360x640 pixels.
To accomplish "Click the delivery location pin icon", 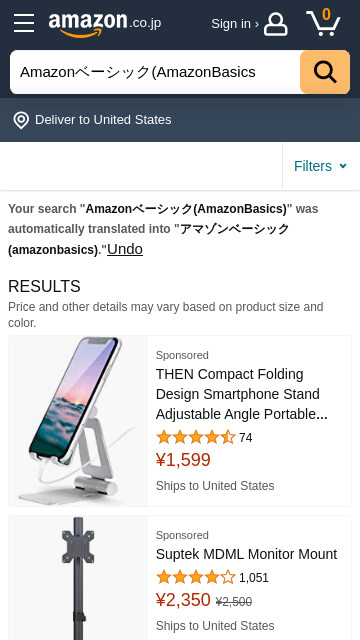I will (21, 120).
